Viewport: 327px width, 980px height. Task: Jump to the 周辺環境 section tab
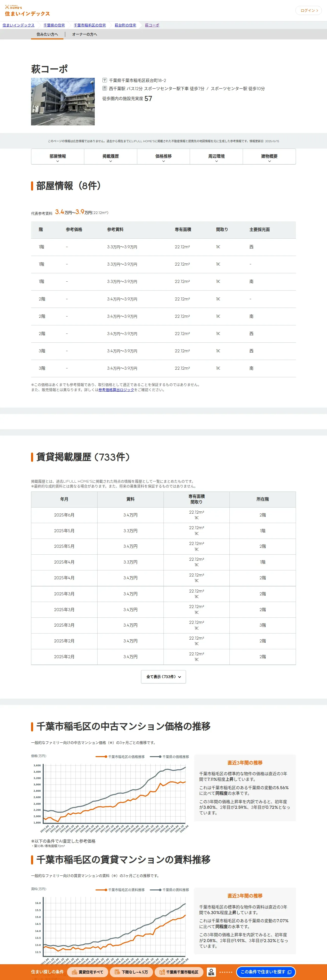[216, 156]
